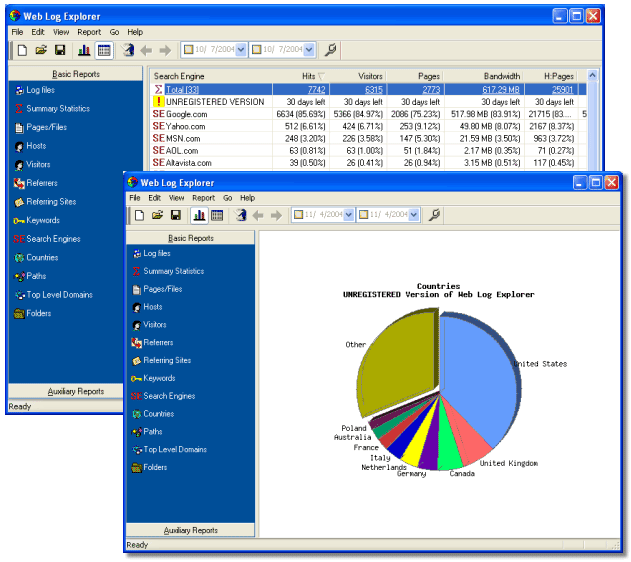This screenshot has width=631, height=562.
Task: Open Pages/Files report in front window sidebar
Action: coord(157,289)
